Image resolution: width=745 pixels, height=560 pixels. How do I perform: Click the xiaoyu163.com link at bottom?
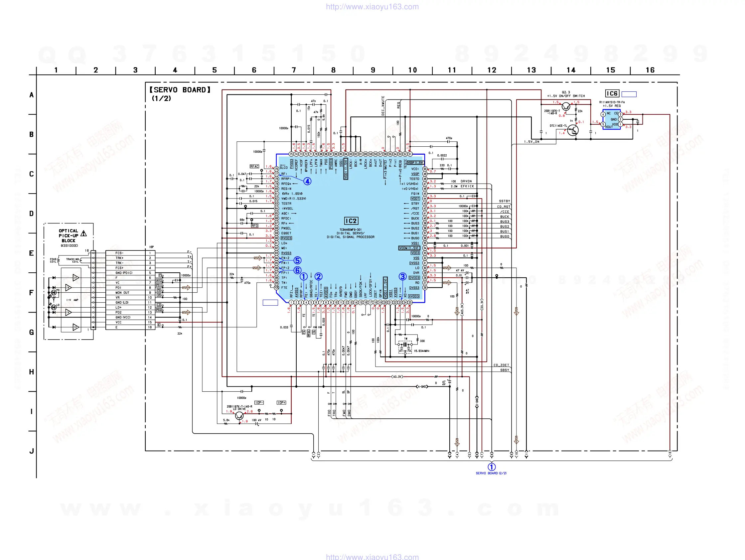(x=372, y=556)
